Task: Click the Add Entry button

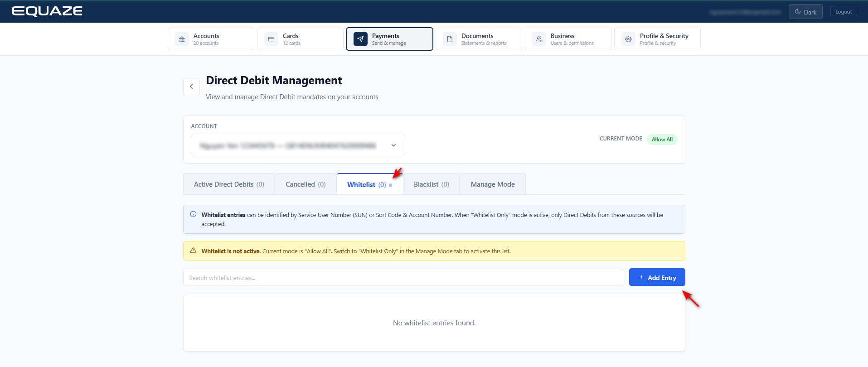Action: (x=657, y=277)
